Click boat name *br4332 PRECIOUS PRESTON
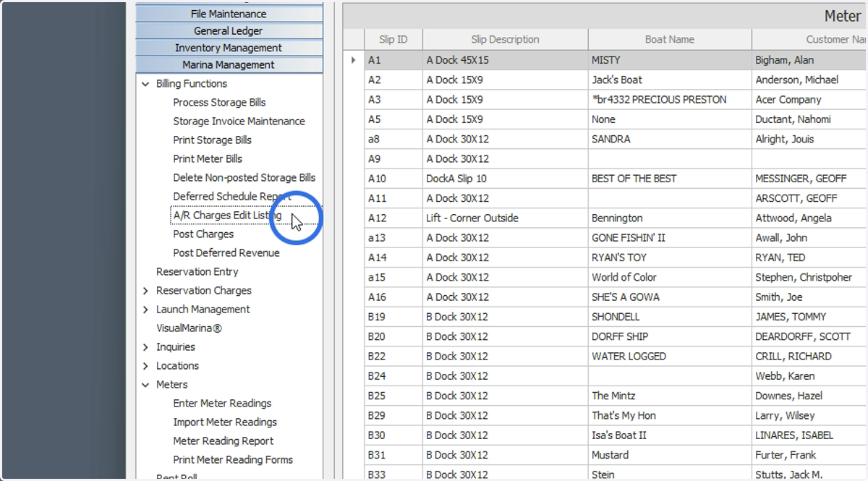 [x=659, y=100]
